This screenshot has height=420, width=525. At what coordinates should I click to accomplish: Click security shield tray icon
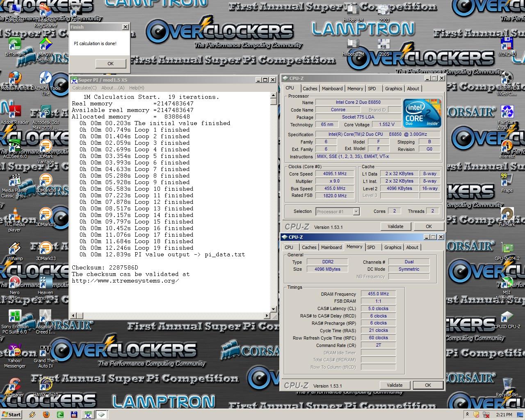[477, 414]
